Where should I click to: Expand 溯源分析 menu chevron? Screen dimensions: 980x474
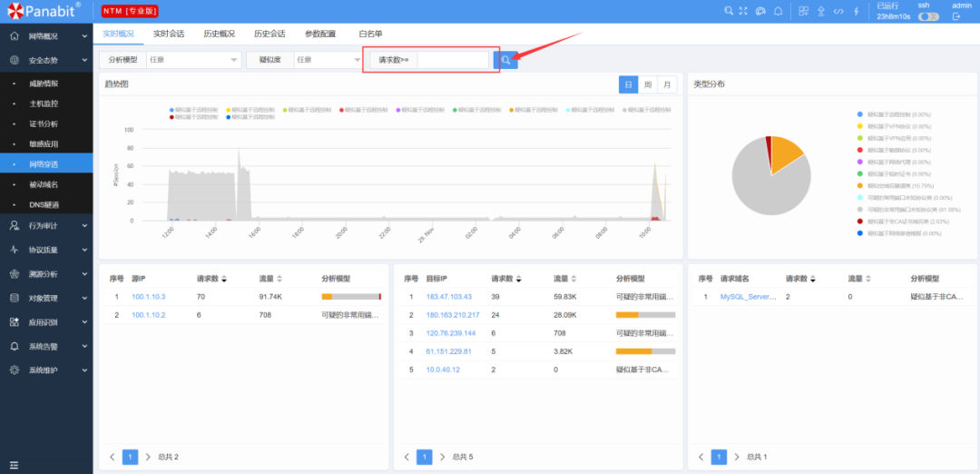pyautogui.click(x=84, y=274)
